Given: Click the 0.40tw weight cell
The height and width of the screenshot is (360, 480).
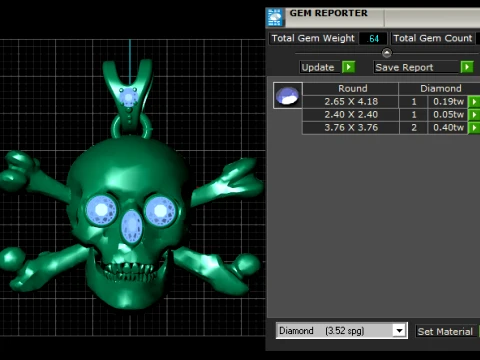Looking at the screenshot, I should tap(448, 128).
